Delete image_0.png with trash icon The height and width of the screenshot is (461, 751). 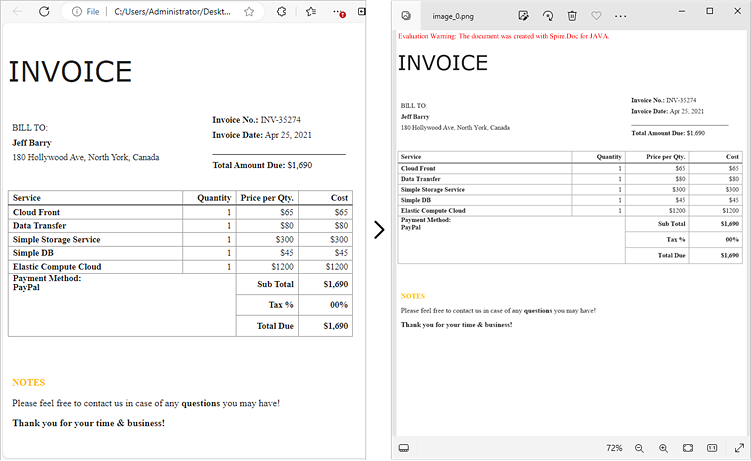point(572,16)
